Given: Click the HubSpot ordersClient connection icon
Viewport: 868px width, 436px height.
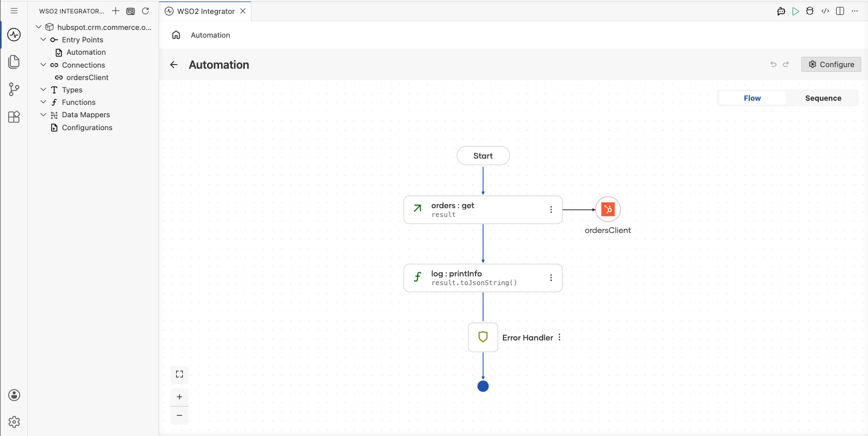Looking at the screenshot, I should click(x=608, y=209).
